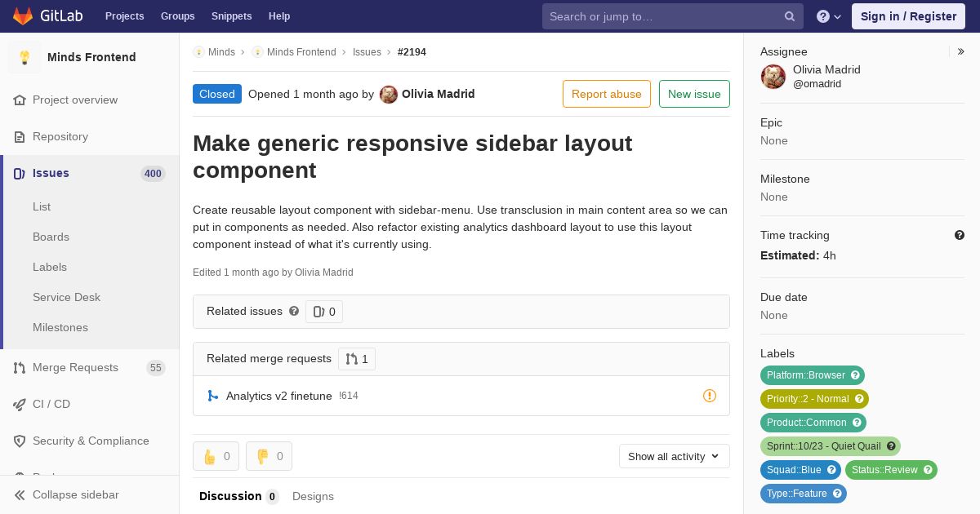Focus the Search or jump to field
This screenshot has width=980, height=514.
[673, 16]
